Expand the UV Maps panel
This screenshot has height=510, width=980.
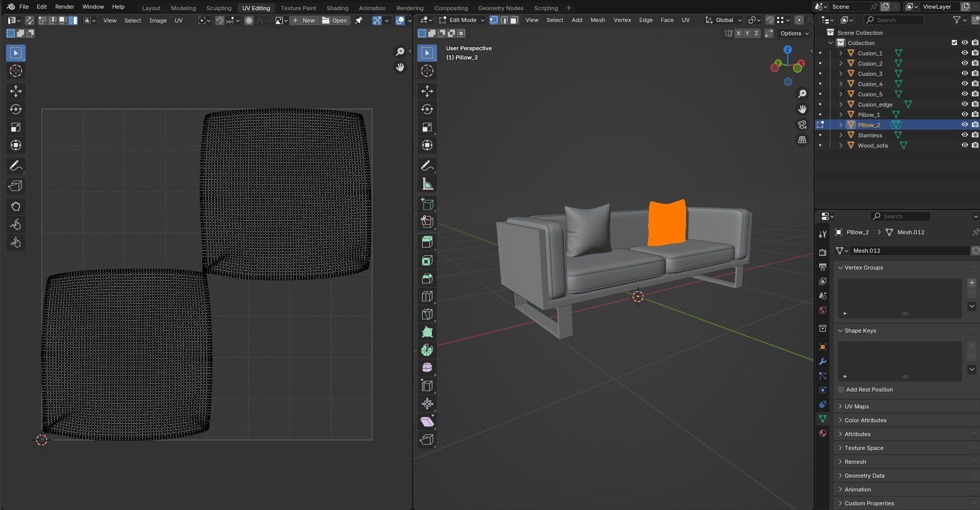[905, 406]
